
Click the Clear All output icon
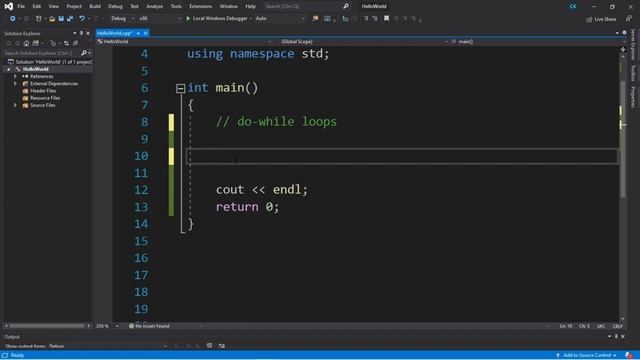click(x=209, y=346)
